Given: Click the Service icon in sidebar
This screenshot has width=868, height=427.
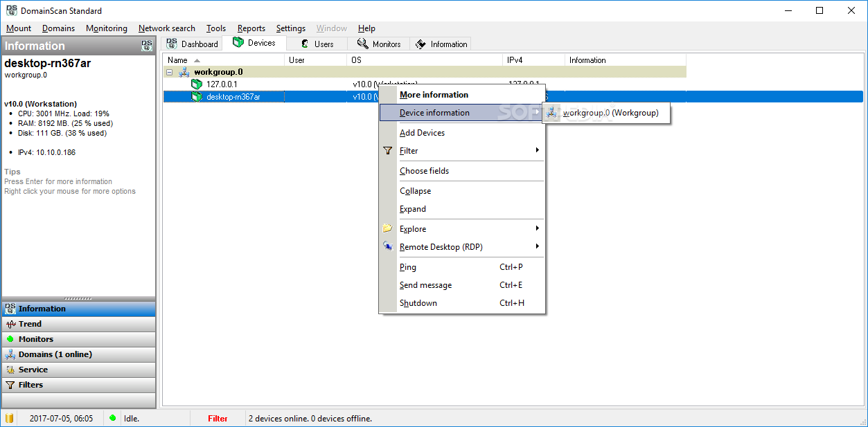Looking at the screenshot, I should (x=10, y=370).
